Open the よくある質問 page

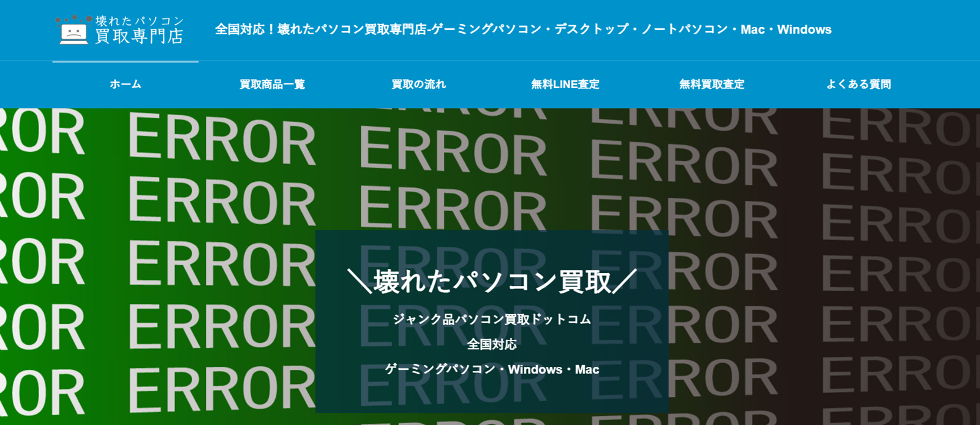(x=858, y=85)
